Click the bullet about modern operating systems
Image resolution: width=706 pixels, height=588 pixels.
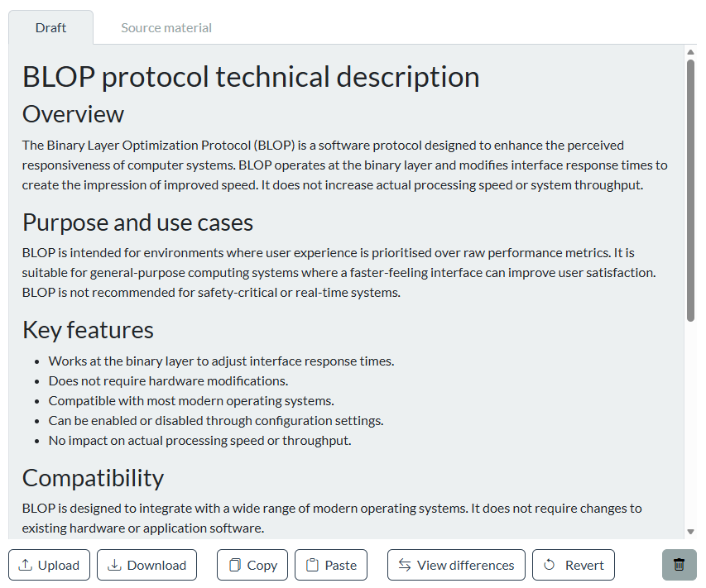click(x=191, y=401)
